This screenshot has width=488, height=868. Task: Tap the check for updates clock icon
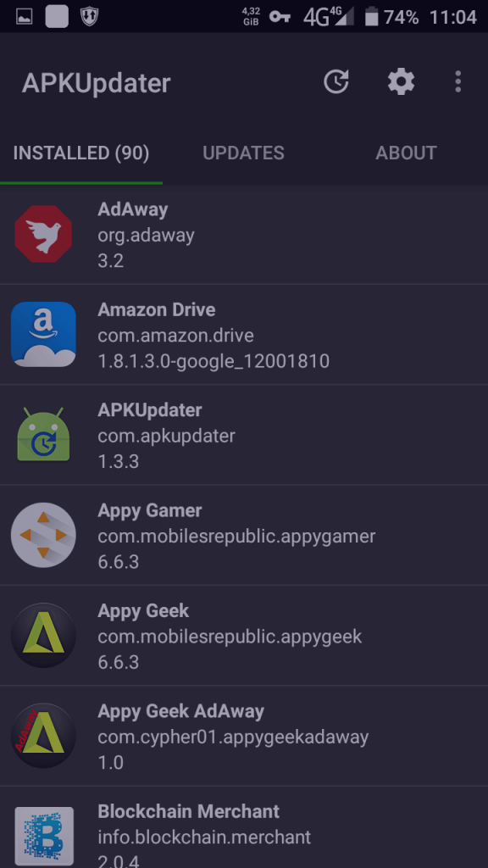point(336,82)
